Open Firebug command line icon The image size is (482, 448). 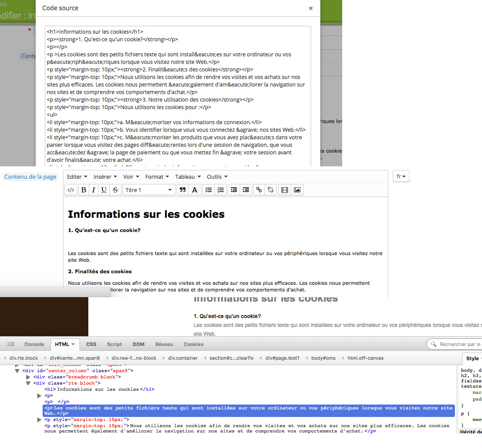click(x=11, y=344)
